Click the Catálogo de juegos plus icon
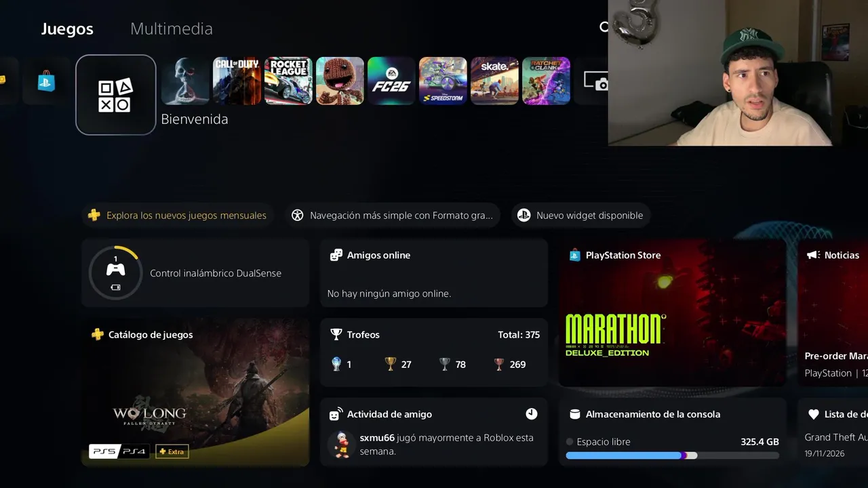The image size is (868, 488). [98, 335]
